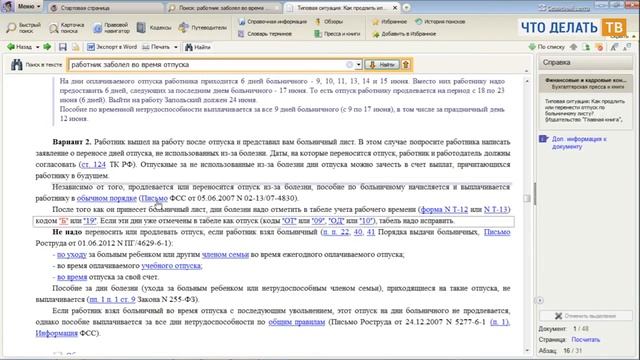Open Путеводители

coord(203,28)
